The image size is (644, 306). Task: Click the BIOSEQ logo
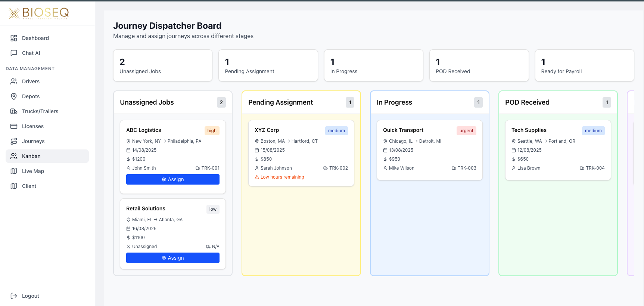[x=39, y=13]
